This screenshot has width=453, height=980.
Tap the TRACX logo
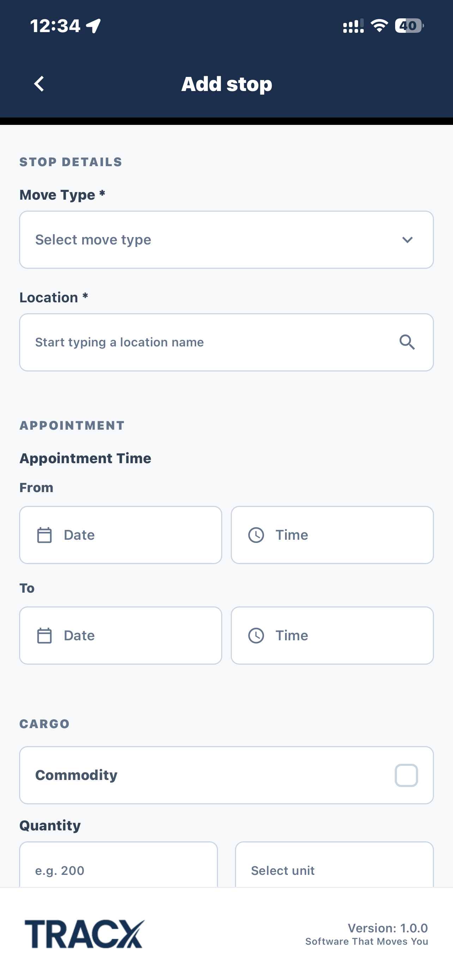coord(84,934)
